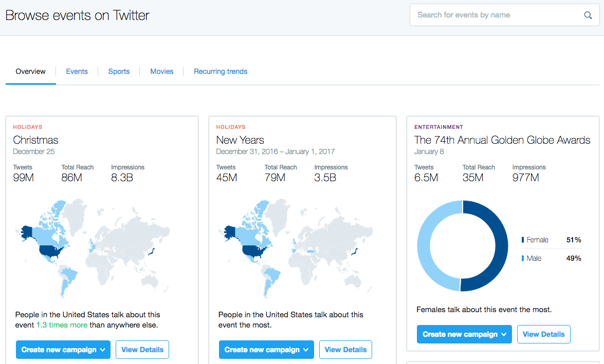Open the Recurring trends tab

click(221, 71)
